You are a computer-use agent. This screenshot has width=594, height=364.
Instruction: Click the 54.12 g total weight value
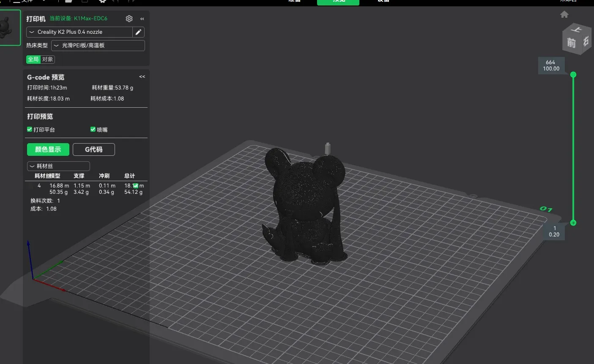click(x=134, y=192)
